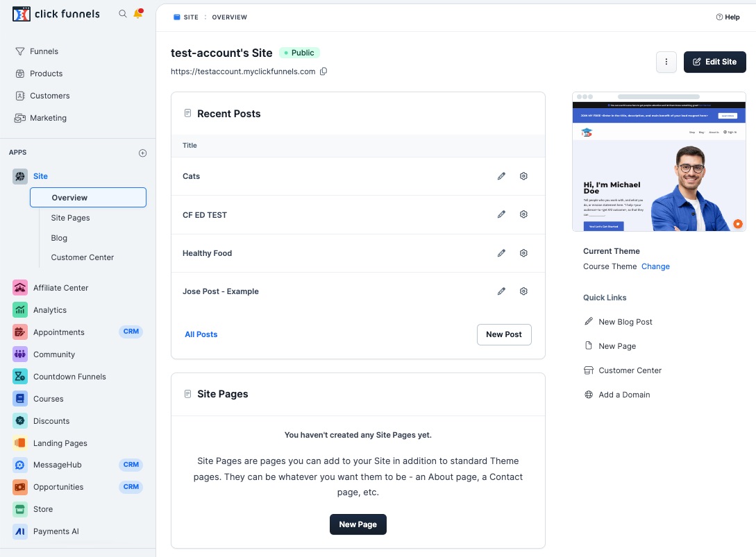Click 'Change' to switch the Current Theme
This screenshot has height=557, width=756.
655,266
